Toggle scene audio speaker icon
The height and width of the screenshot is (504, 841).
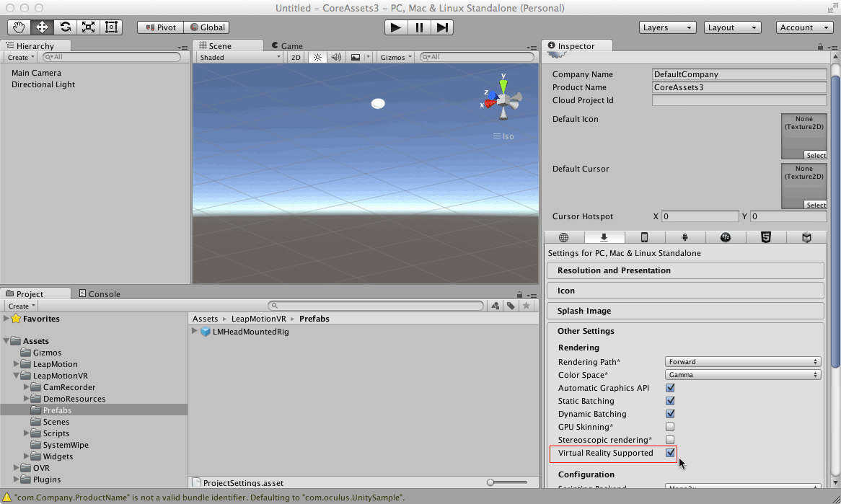pyautogui.click(x=336, y=58)
